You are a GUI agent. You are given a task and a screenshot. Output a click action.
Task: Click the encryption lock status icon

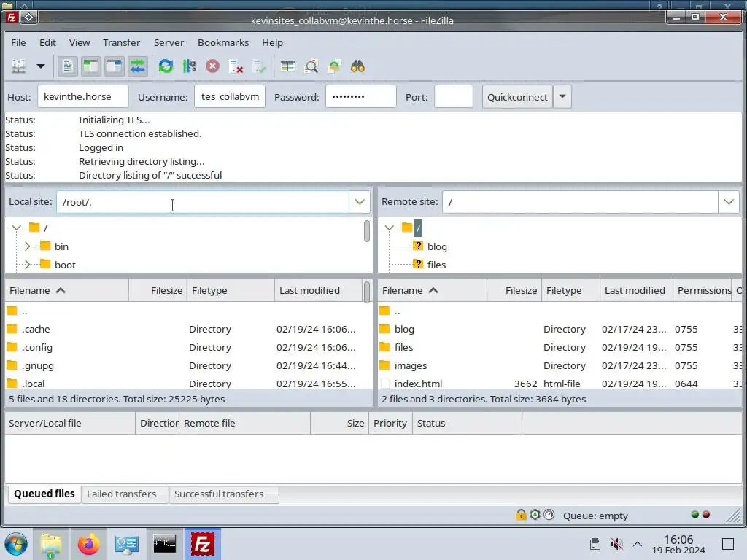(521, 515)
